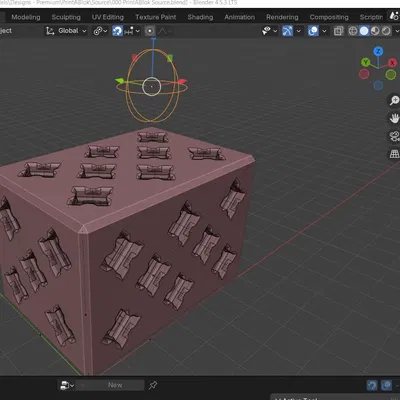Toggle the pin icon in the bottom header

click(153, 385)
